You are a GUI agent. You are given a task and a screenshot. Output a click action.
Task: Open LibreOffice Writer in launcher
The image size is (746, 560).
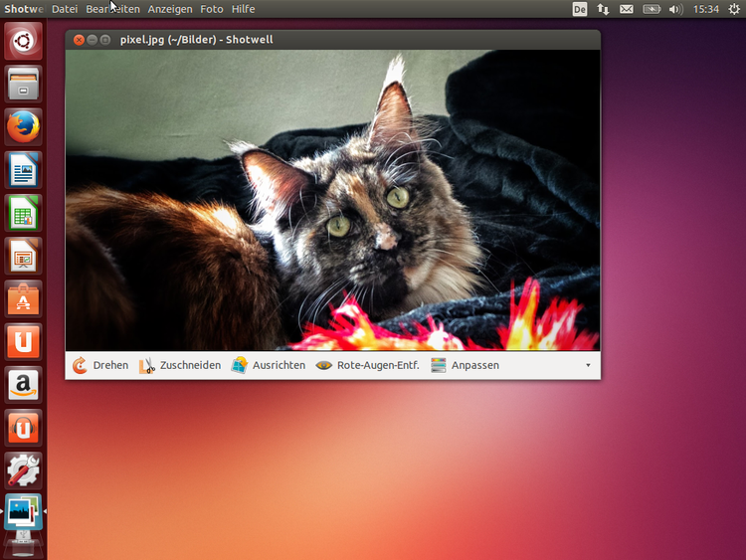(x=24, y=170)
